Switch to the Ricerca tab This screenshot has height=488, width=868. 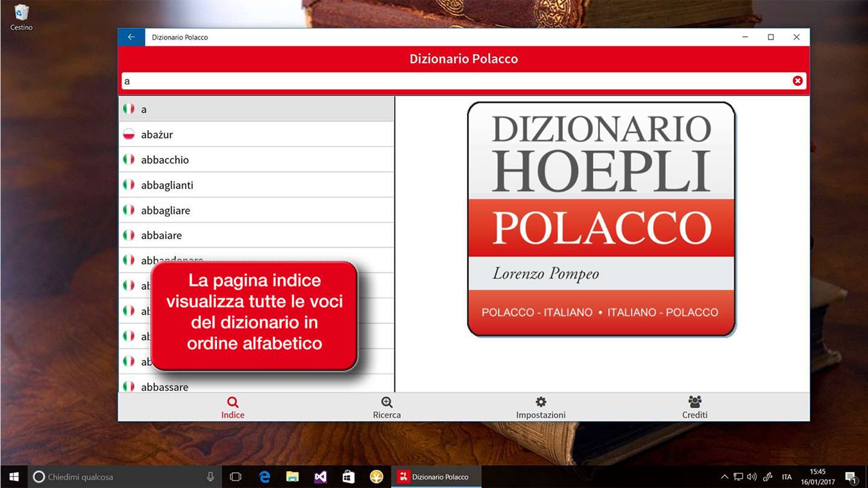(387, 408)
